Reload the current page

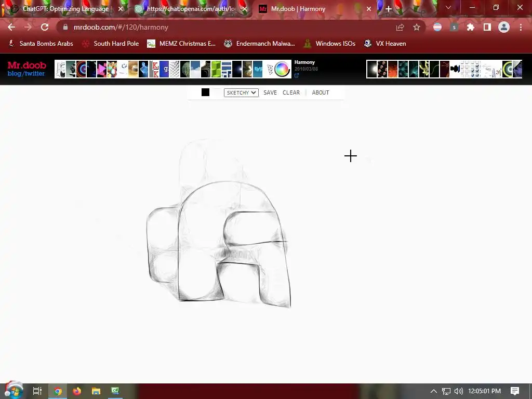tap(45, 27)
